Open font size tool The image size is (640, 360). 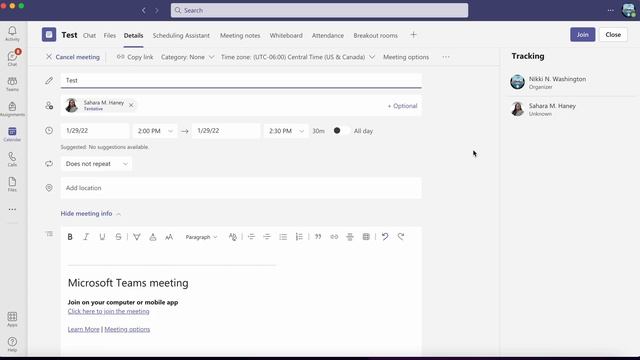(x=169, y=237)
